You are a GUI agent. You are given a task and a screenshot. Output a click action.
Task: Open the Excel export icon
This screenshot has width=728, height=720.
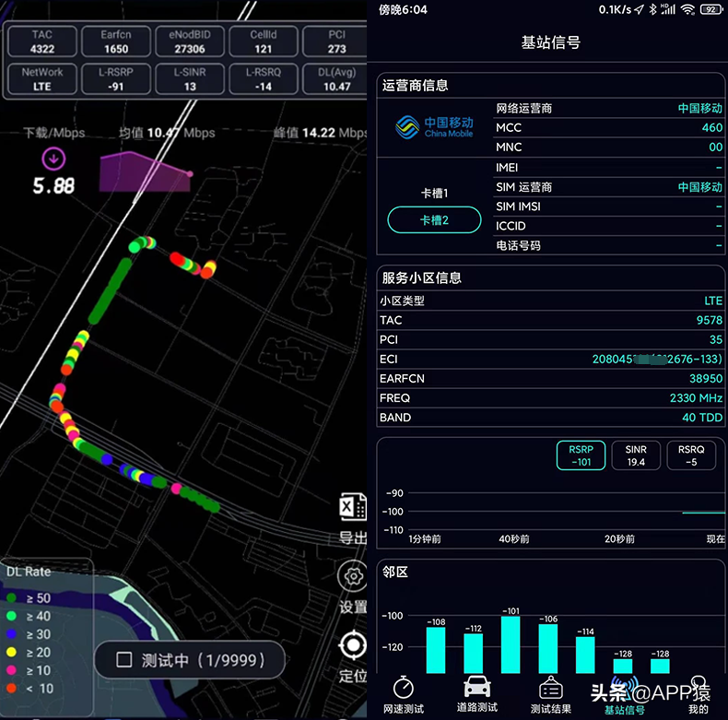coord(353,507)
